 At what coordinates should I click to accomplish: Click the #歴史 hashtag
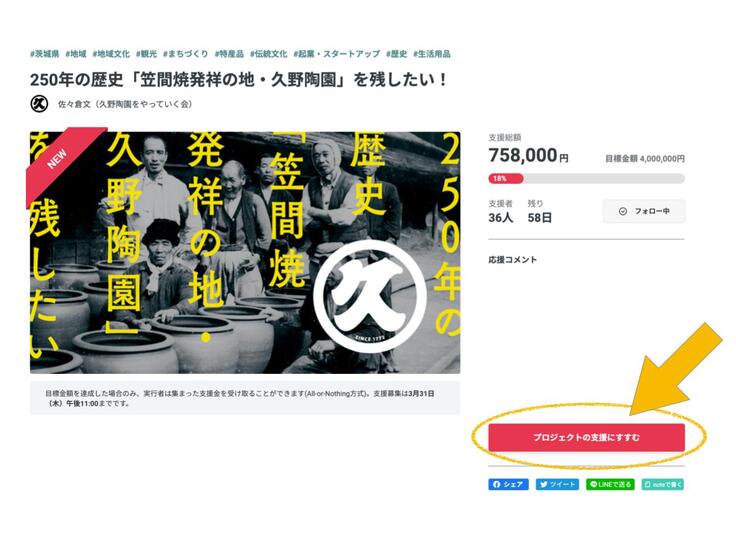click(x=397, y=54)
